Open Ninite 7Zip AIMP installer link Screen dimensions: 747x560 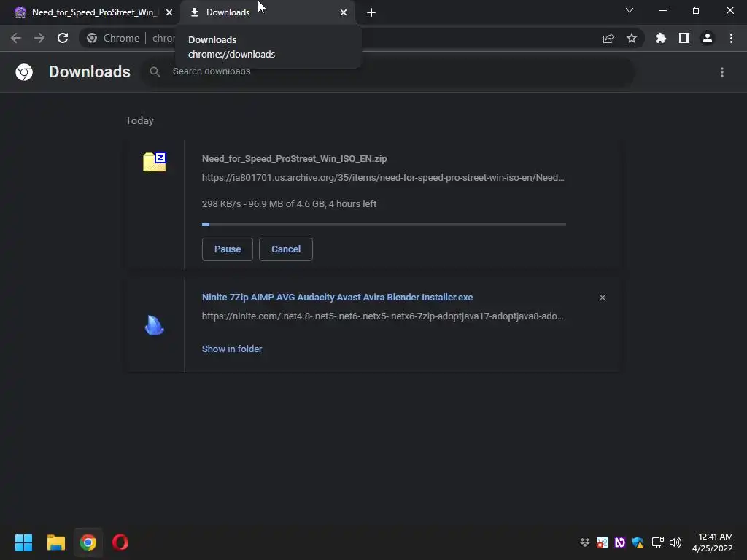[337, 297]
